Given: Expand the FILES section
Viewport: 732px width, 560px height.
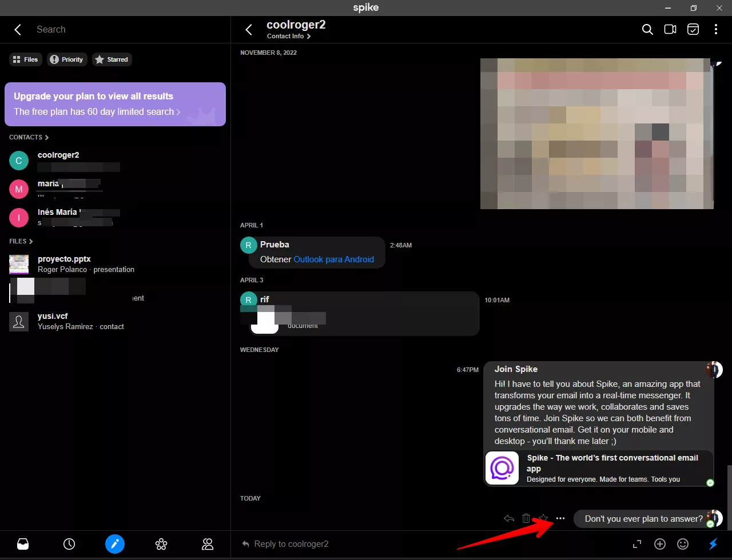Looking at the screenshot, I should [21, 242].
